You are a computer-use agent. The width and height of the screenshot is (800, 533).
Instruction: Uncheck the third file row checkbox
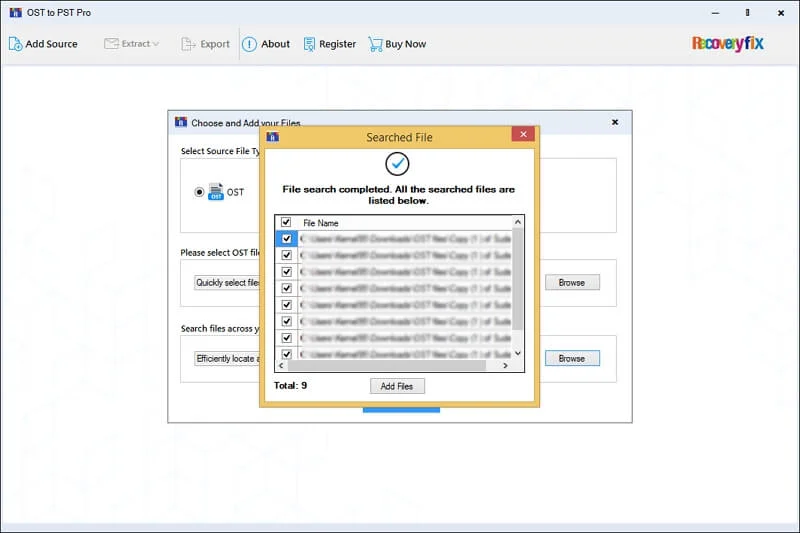pos(287,272)
